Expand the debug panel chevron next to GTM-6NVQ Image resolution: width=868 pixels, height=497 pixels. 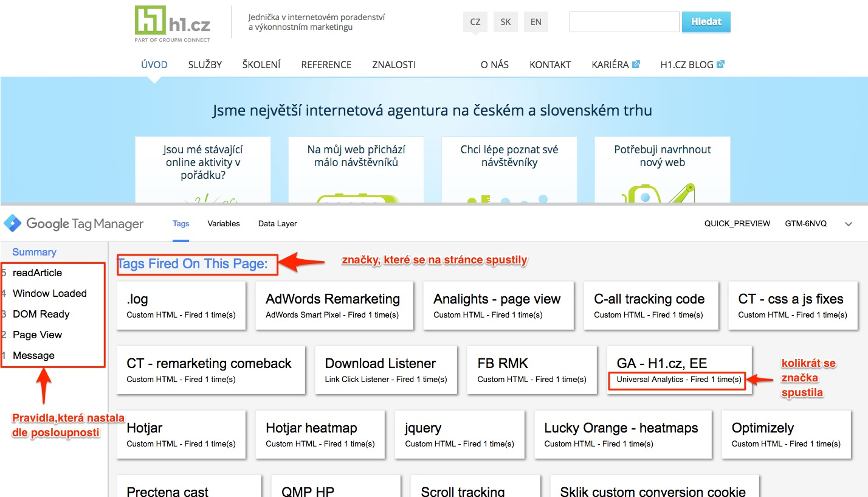point(849,224)
